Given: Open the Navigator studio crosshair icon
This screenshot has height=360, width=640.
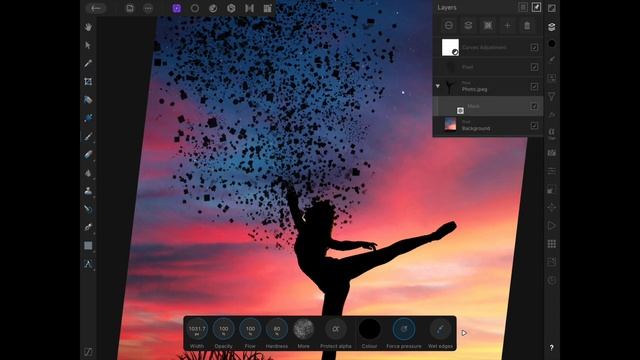Looking at the screenshot, I should click(x=551, y=207).
